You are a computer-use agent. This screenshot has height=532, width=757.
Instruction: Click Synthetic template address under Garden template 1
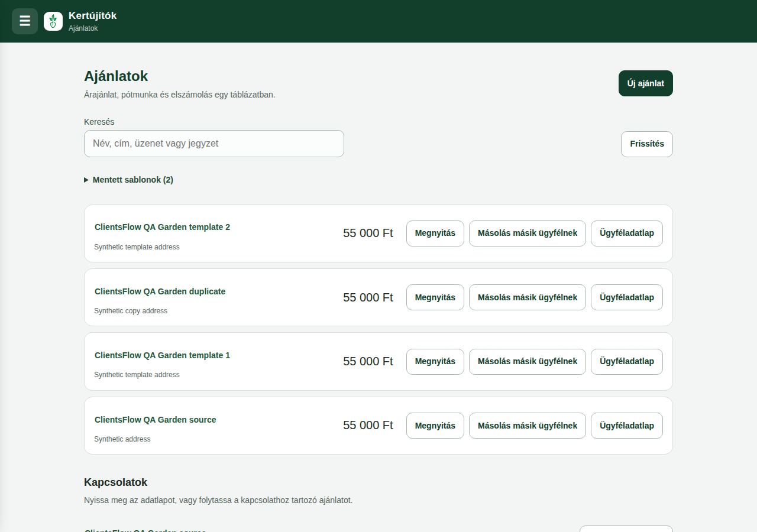click(137, 375)
